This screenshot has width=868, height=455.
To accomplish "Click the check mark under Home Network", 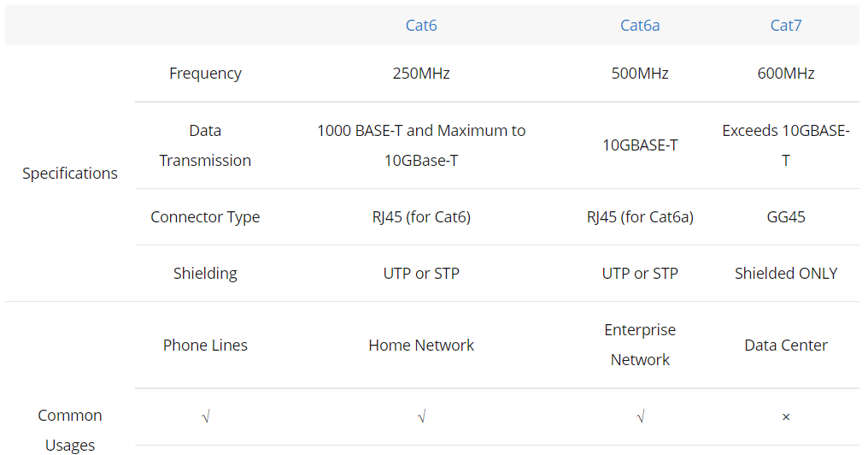I will click(421, 417).
